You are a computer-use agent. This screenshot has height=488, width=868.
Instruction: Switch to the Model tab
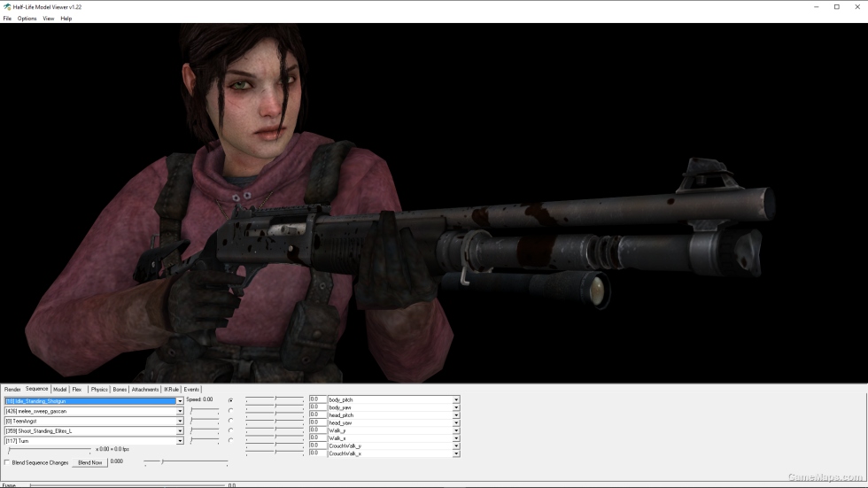[x=60, y=390]
